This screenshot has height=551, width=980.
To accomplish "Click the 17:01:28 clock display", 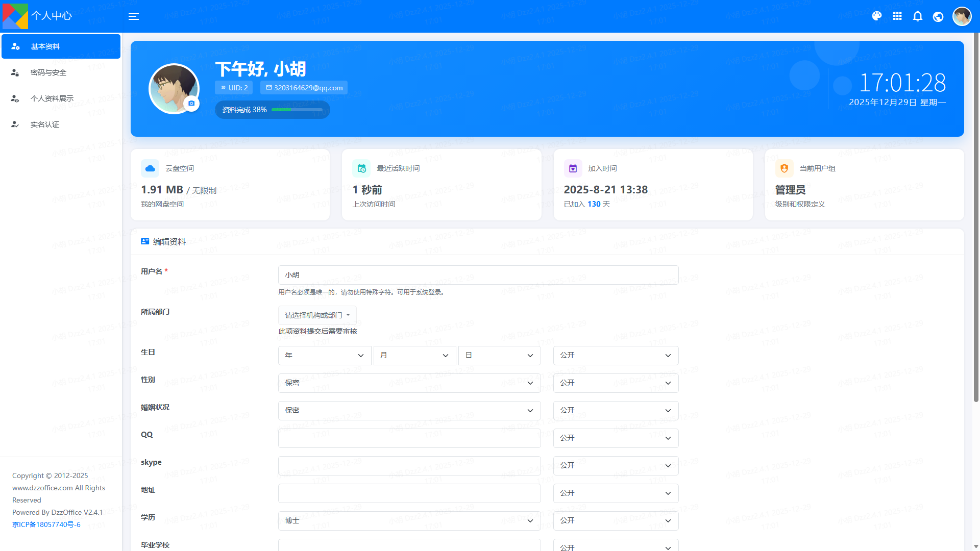I will click(x=902, y=83).
